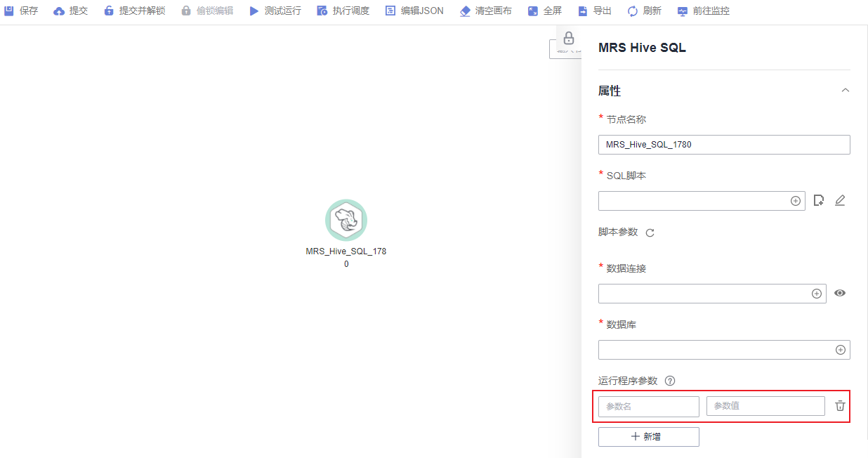Screen dimensions: 868x458
Task: Refresh 脚本参数 with the circular arrow icon
Action: [x=650, y=233]
